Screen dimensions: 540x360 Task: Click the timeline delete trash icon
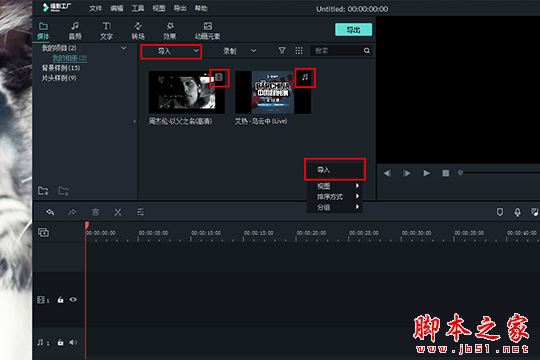(95, 212)
